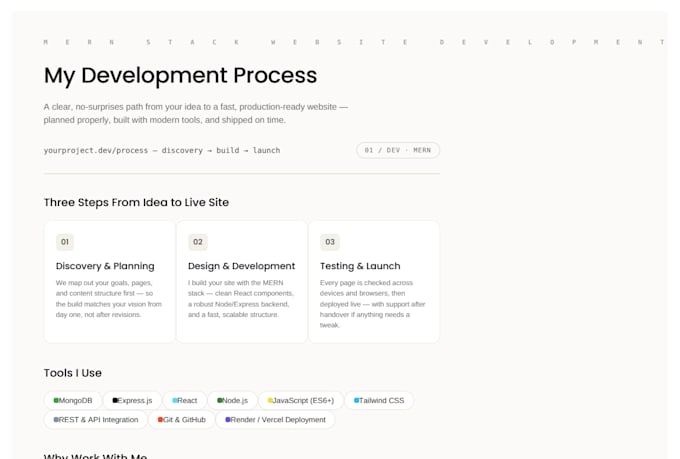680x459 pixels.
Task: Click the MongoDB tool chip
Action: pyautogui.click(x=73, y=400)
